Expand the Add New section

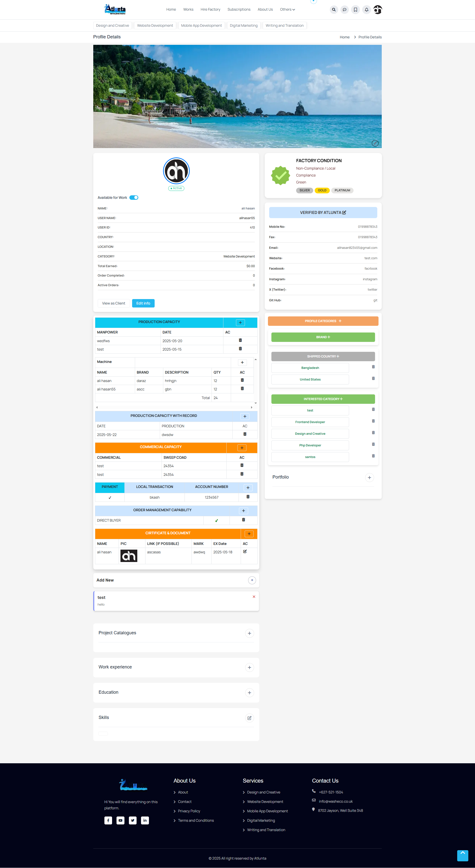pyautogui.click(x=252, y=580)
